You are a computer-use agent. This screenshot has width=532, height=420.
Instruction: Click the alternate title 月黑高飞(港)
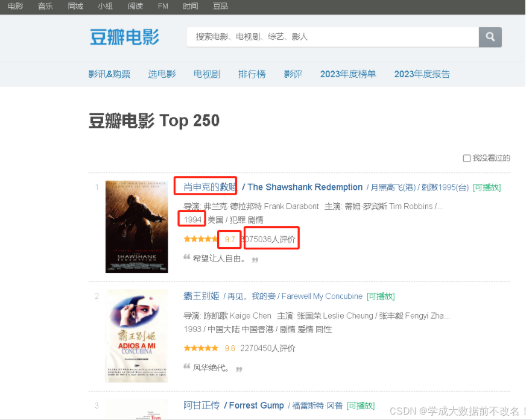click(393, 187)
